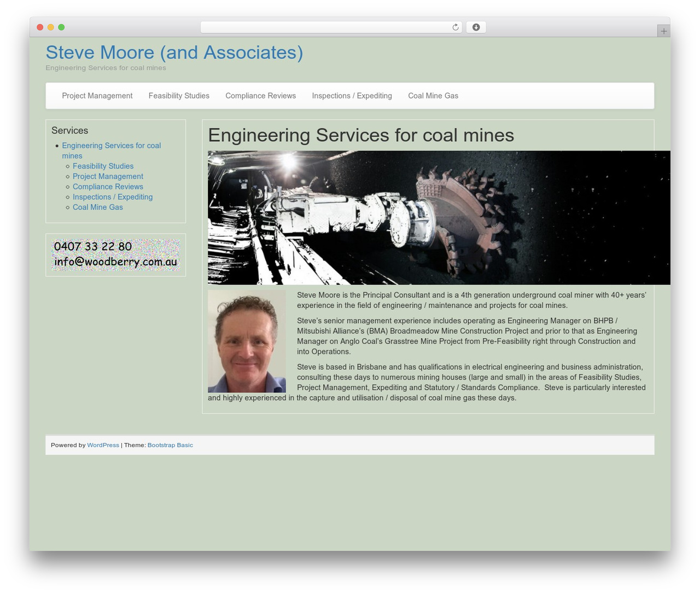Viewport: 700px width, 593px height.
Task: Open Coal Mine Gas in the navigation bar
Action: click(433, 96)
